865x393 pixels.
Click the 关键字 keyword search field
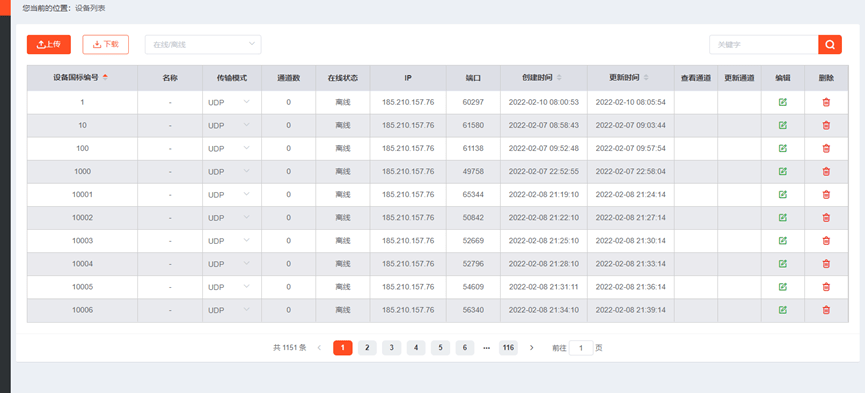click(763, 45)
